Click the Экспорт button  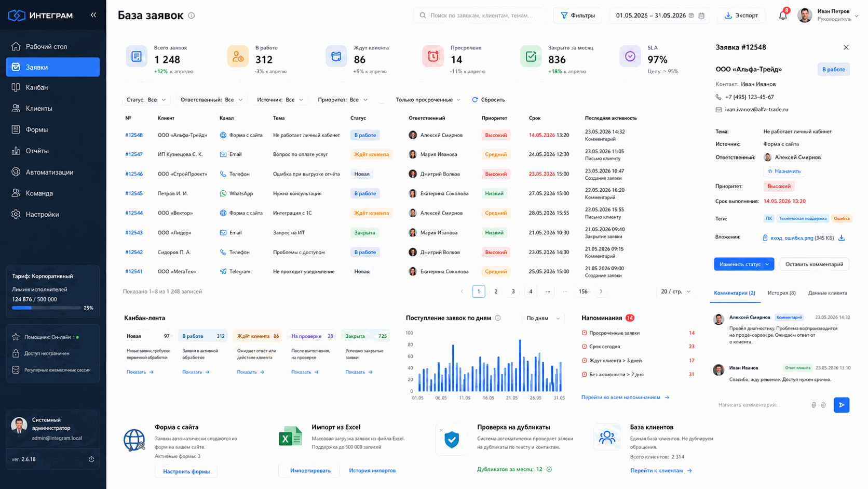point(741,16)
